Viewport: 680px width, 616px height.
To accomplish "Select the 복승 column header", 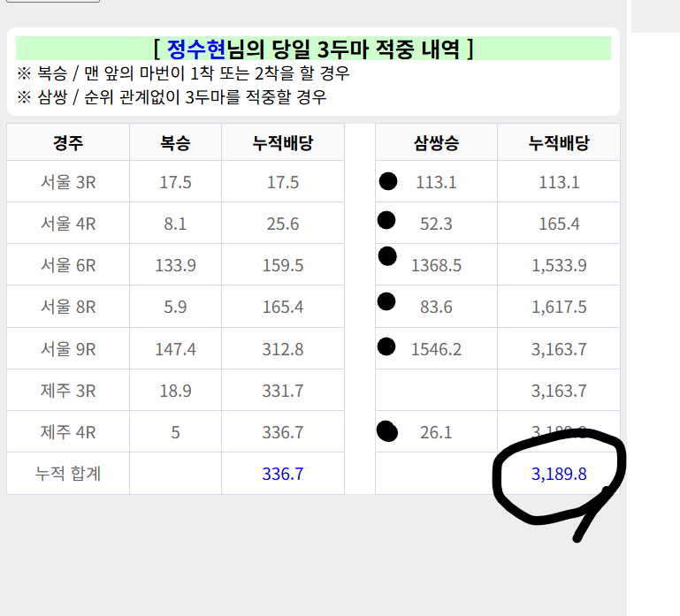I will [175, 143].
